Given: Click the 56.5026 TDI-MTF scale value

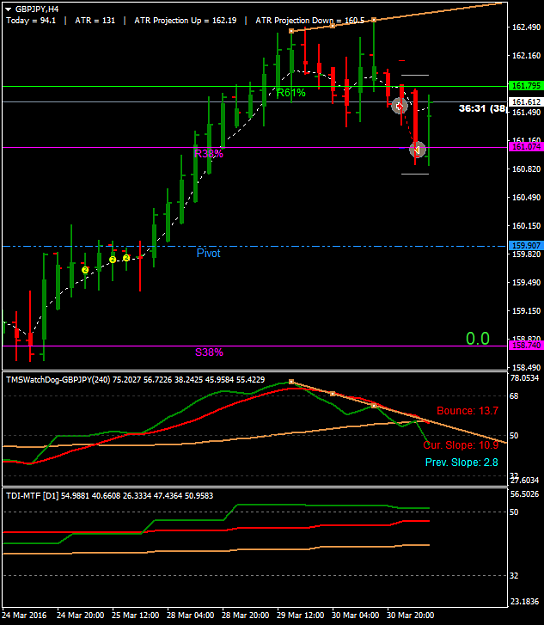Looking at the screenshot, I should 524,494.
